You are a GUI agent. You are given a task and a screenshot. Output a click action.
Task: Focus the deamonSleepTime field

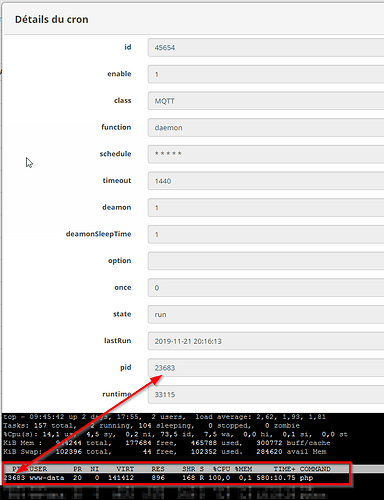pos(266,234)
